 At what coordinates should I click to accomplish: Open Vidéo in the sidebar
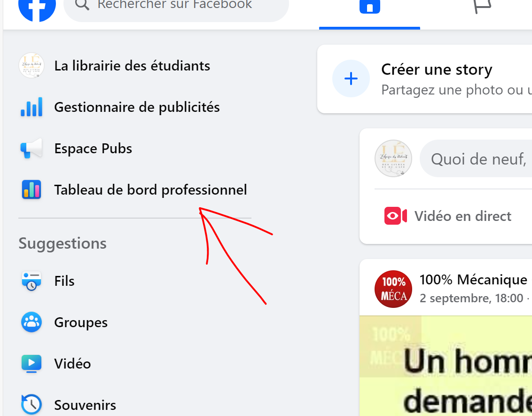pyautogui.click(x=72, y=364)
